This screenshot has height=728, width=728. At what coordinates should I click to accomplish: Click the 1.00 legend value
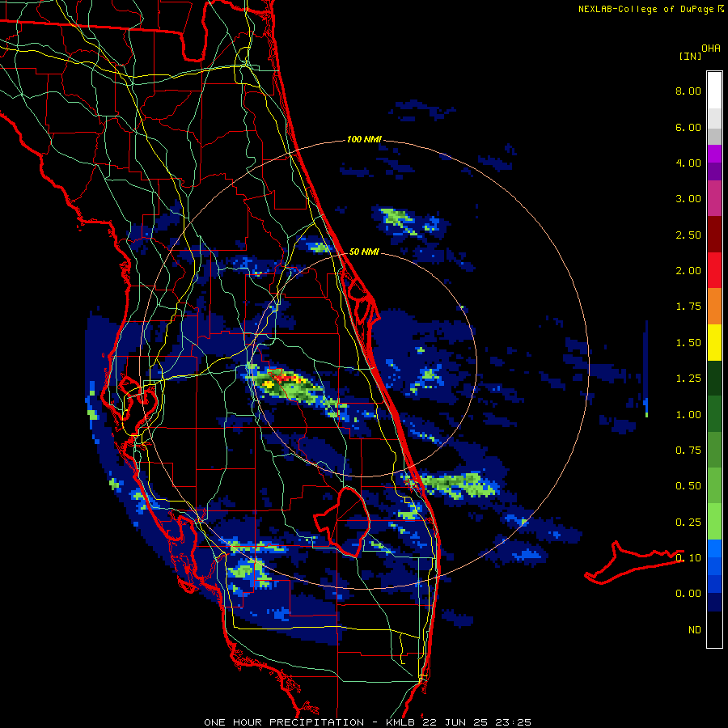coord(688,415)
